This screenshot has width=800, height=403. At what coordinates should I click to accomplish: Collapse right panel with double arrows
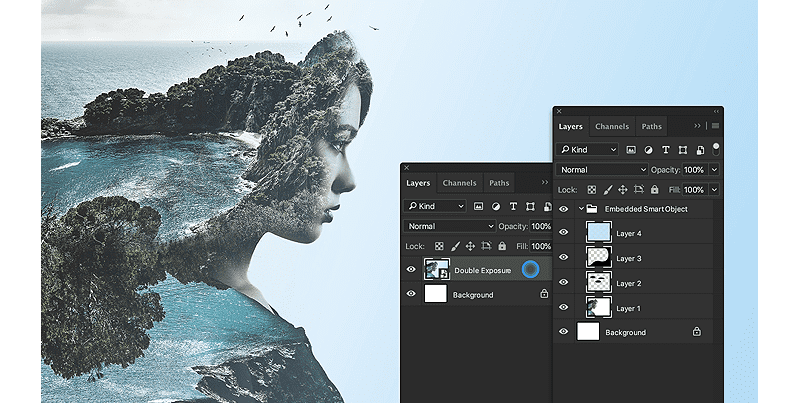(716, 111)
